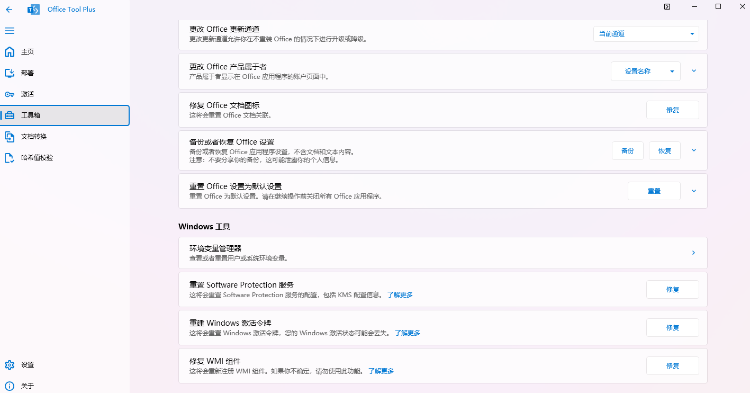The image size is (750, 393).
Task: Open the 激活 activation key icon
Action: [x=10, y=94]
